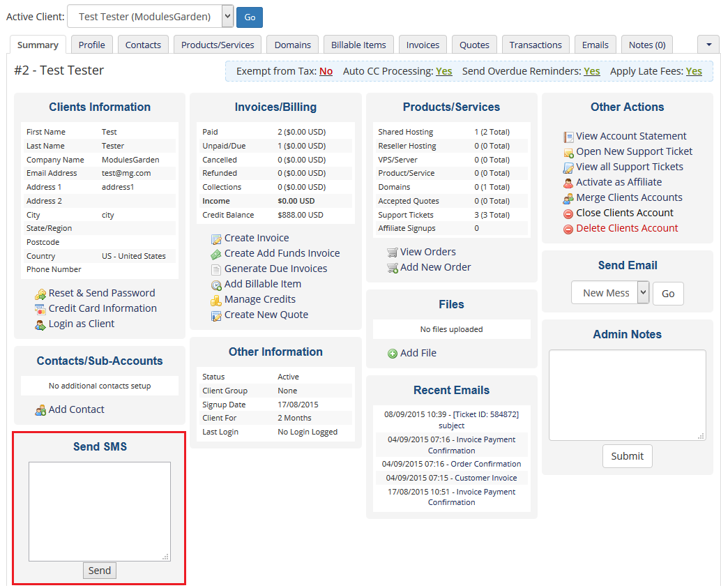
Task: Switch to the Emails tab
Action: [x=595, y=45]
